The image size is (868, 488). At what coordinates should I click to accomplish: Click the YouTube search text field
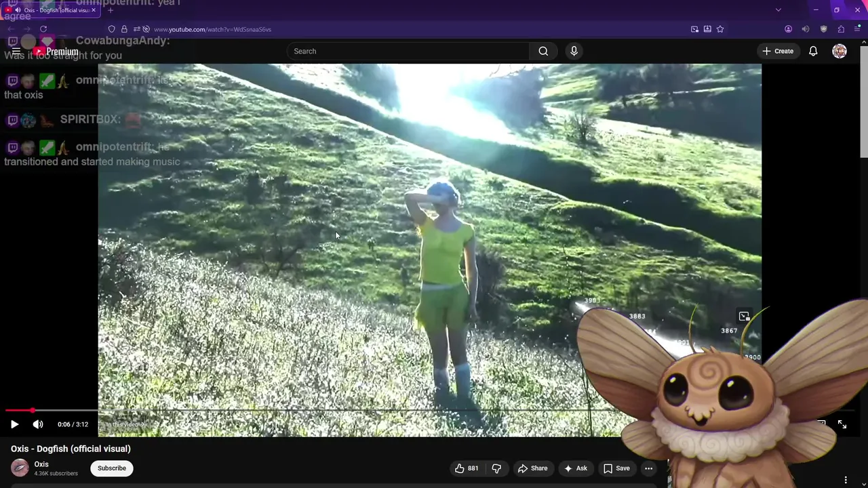(x=408, y=51)
